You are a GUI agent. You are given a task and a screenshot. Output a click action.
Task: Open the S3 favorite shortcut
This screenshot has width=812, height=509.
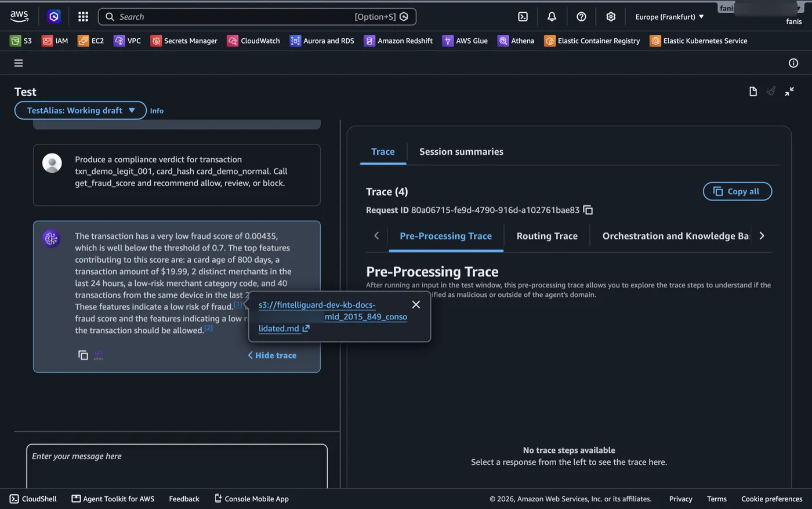pos(21,41)
